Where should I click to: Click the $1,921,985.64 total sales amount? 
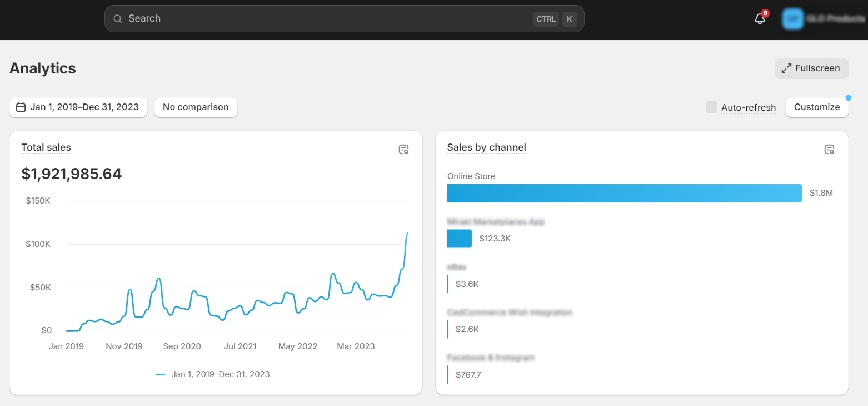point(72,174)
